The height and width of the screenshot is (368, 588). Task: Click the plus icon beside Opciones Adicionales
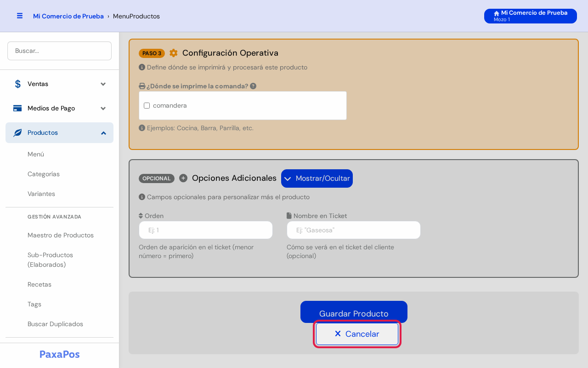pos(183,178)
